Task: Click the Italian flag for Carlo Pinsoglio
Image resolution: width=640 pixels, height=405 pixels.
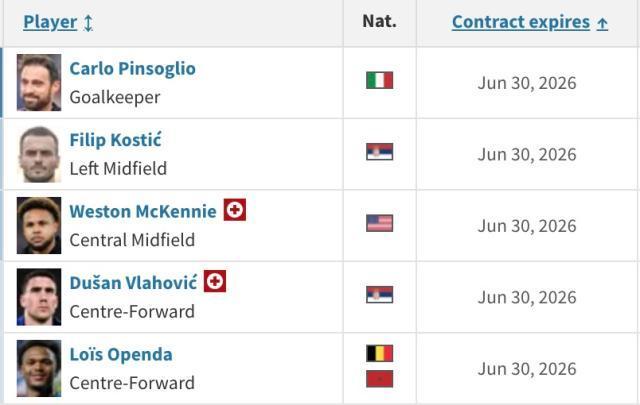Action: pos(379,80)
